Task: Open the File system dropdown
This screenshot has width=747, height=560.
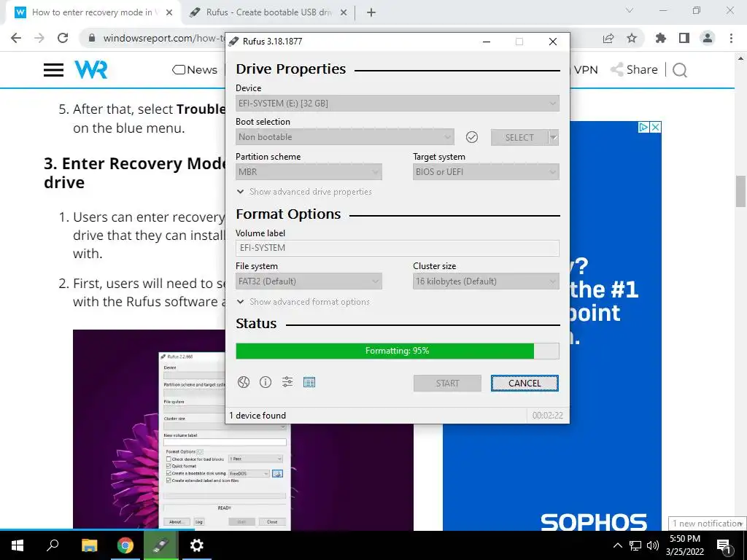Action: pos(309,281)
